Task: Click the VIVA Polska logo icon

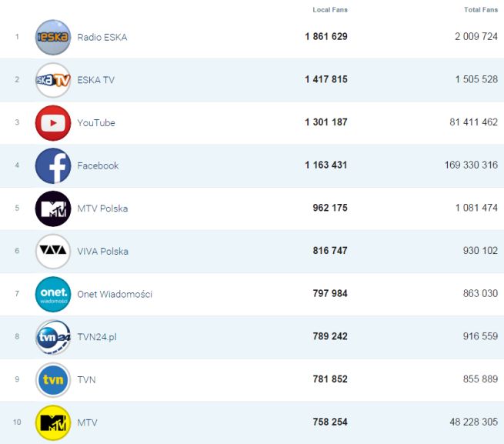Action: [x=52, y=252]
